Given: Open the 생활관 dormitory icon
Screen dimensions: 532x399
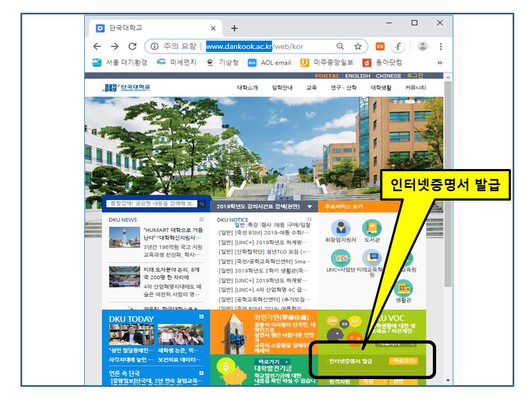Looking at the screenshot, I should [x=403, y=289].
